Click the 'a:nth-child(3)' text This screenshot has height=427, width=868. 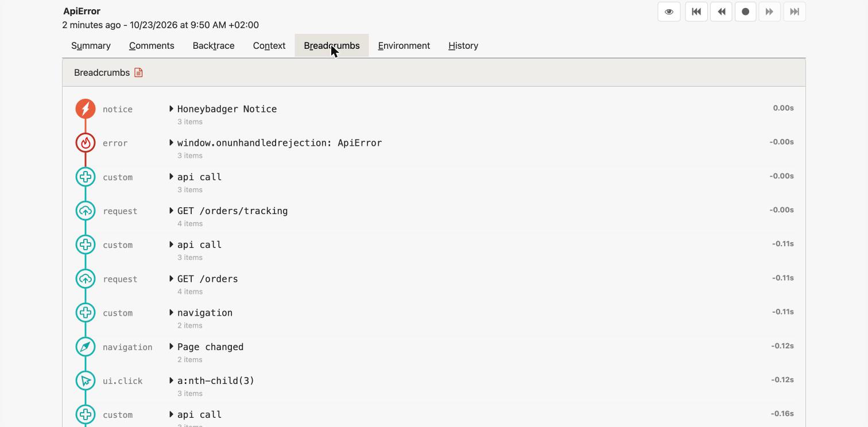click(x=216, y=381)
